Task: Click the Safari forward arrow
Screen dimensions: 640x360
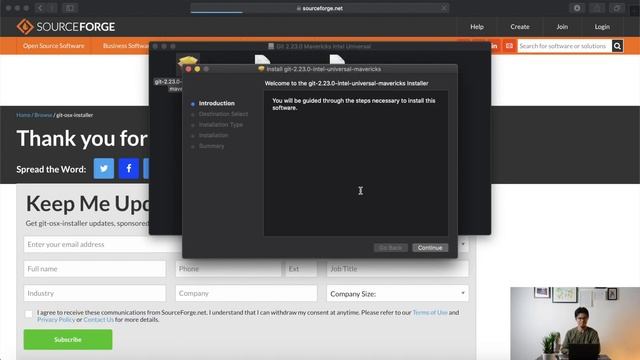Action: pyautogui.click(x=52, y=8)
